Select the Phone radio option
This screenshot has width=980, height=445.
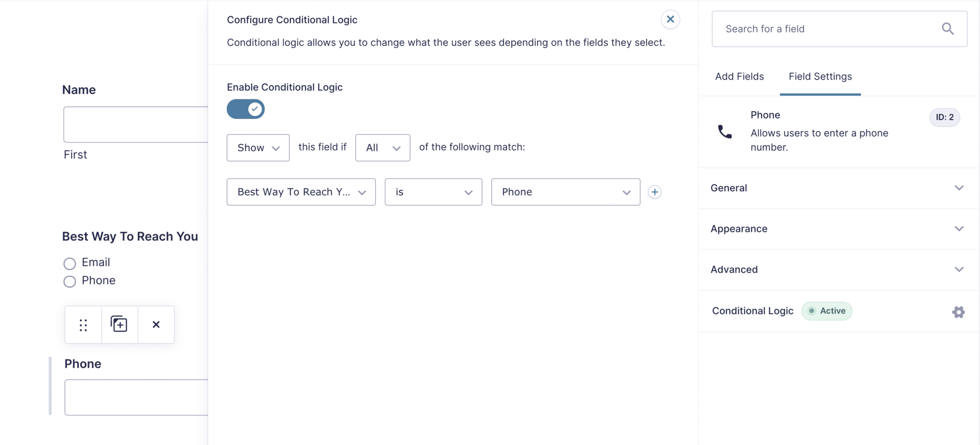click(x=70, y=282)
